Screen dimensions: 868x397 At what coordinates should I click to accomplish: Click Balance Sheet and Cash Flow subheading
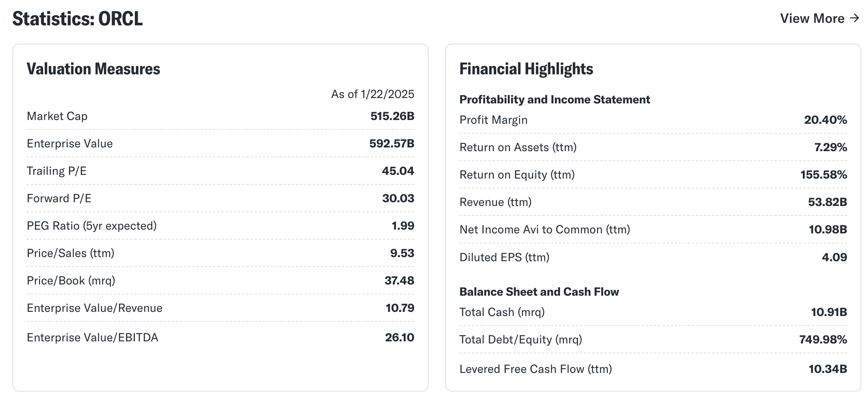point(539,292)
